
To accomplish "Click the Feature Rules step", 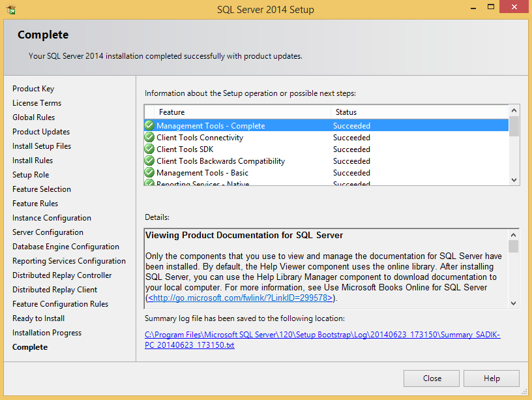I will point(35,204).
